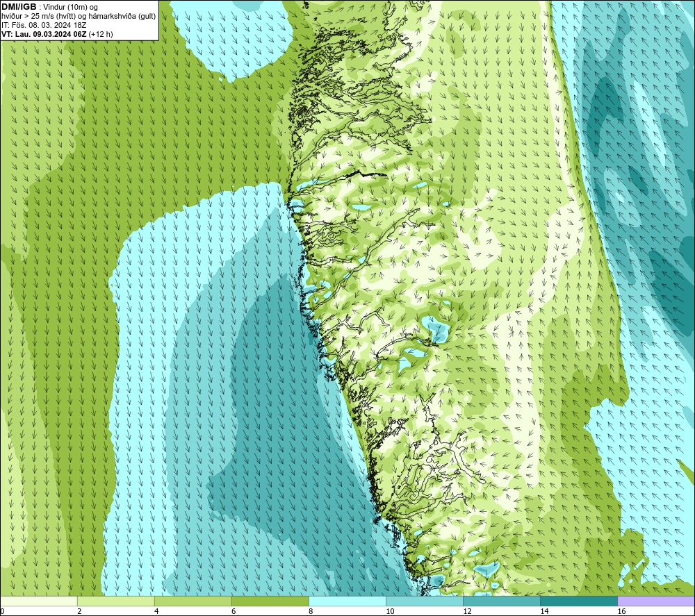Click the purple above-16 m/s legend swatch
This screenshot has height=616, width=695.
656,601
